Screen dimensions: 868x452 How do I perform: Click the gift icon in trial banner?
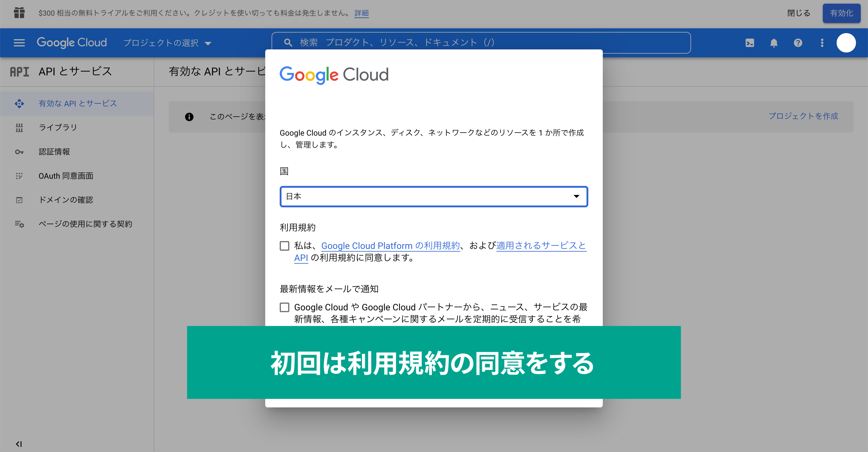click(x=19, y=13)
